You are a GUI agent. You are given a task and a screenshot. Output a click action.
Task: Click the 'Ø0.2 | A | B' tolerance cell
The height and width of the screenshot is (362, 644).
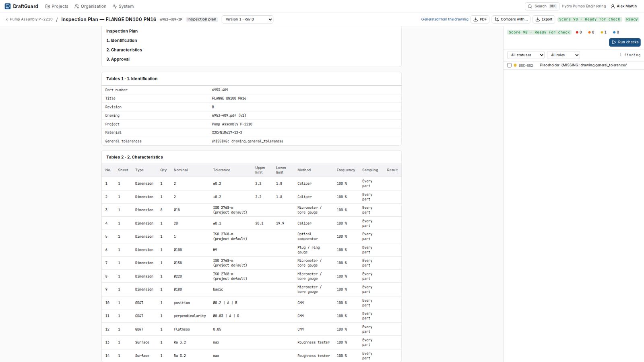[225, 303]
